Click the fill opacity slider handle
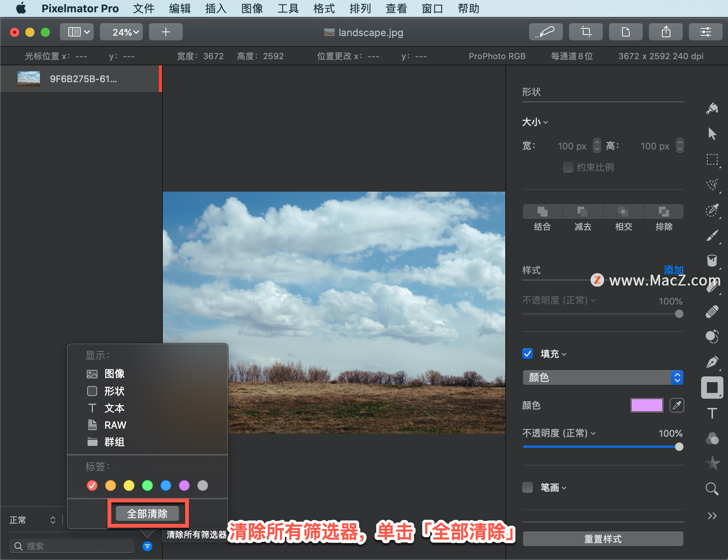This screenshot has height=560, width=728. [x=679, y=447]
